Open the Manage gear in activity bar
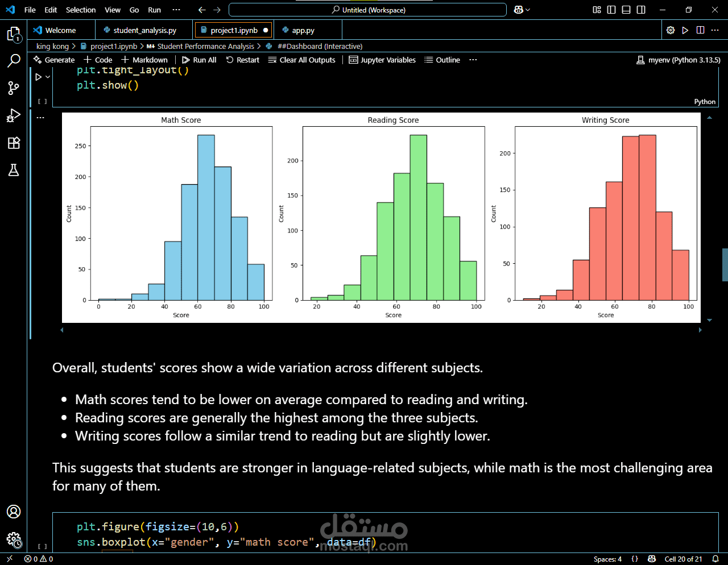Viewport: 728px width, 565px height. (14, 539)
